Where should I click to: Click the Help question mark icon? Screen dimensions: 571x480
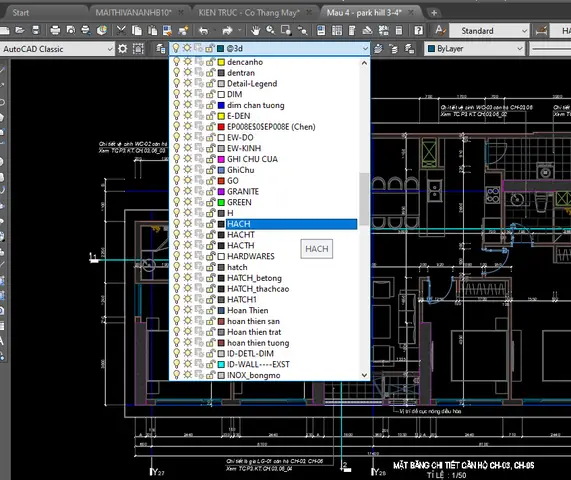pyautogui.click(x=418, y=30)
